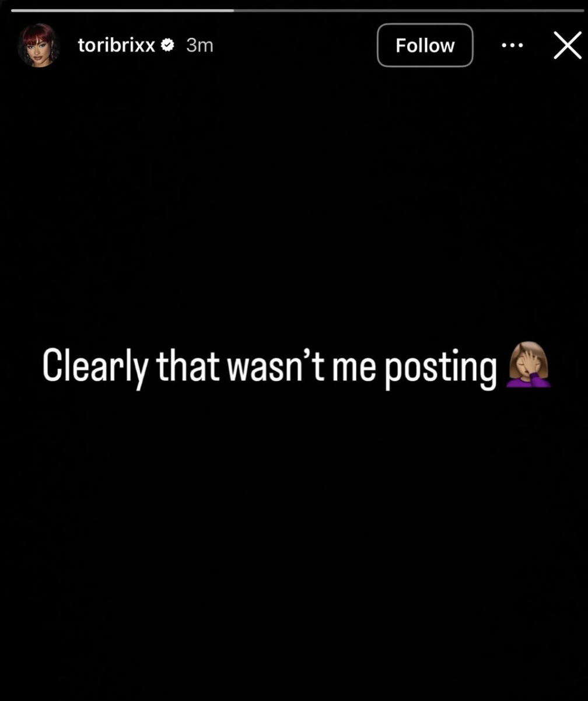Click the blue verified badge beside toribrixx
Screen dimensions: 588x701
click(167, 45)
